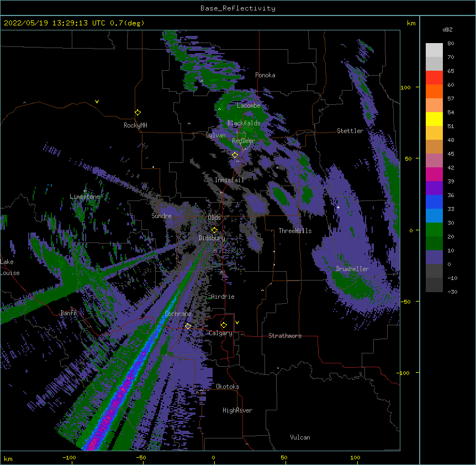Select the Drumheller label

pos(352,269)
